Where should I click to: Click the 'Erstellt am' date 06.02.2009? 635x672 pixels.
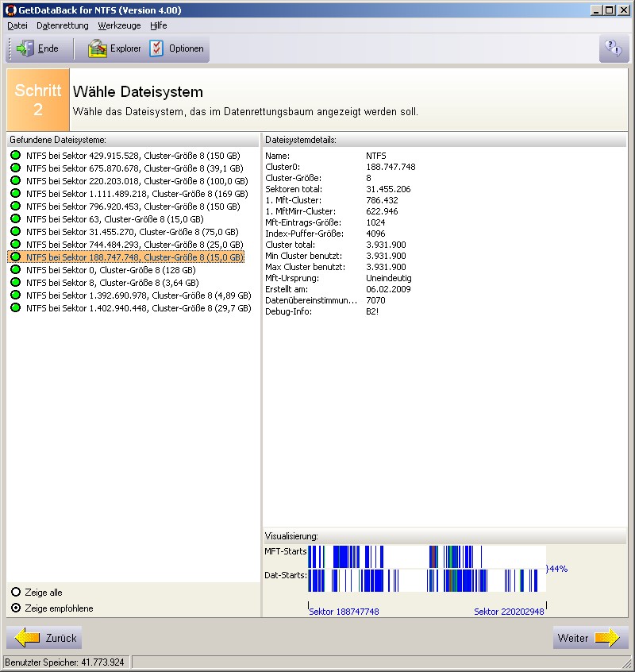click(x=388, y=289)
